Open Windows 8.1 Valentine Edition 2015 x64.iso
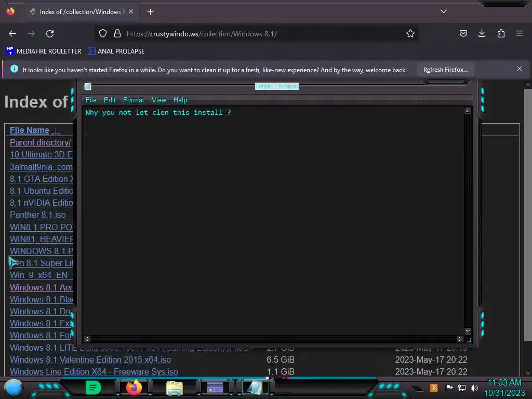This screenshot has height=399, width=532. click(90, 360)
